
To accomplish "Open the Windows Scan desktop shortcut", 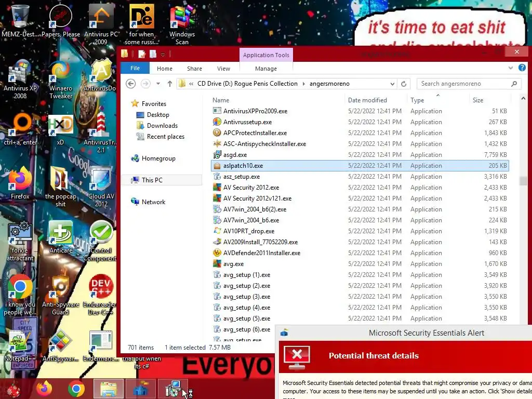I will click(x=182, y=24).
